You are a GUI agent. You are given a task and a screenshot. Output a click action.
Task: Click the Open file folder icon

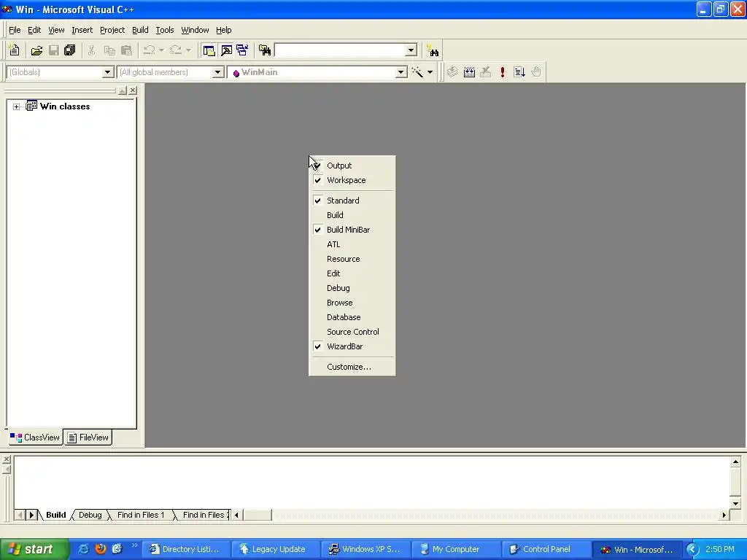click(36, 50)
